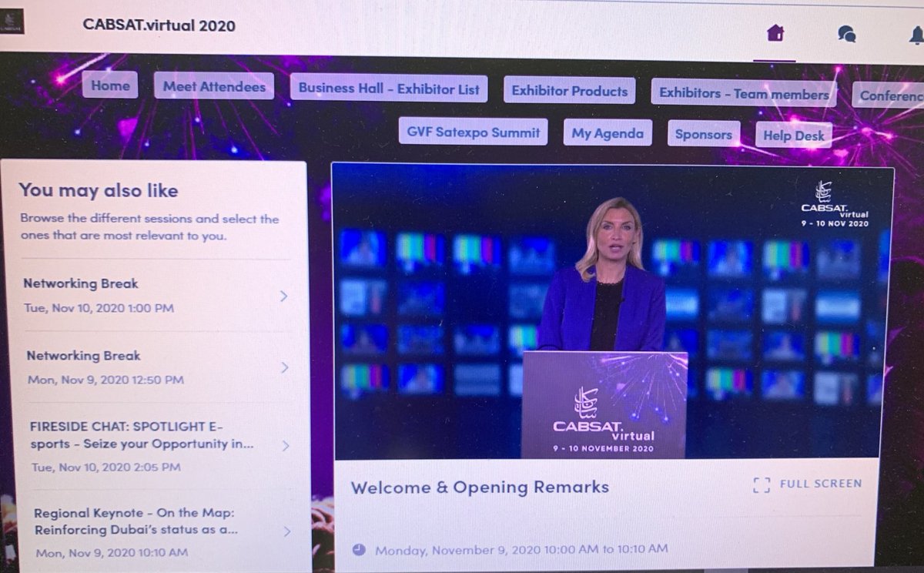Click 'Tue, Nov 10, 2020 1:00 PM' date text
The width and height of the screenshot is (924, 573).
click(x=99, y=308)
